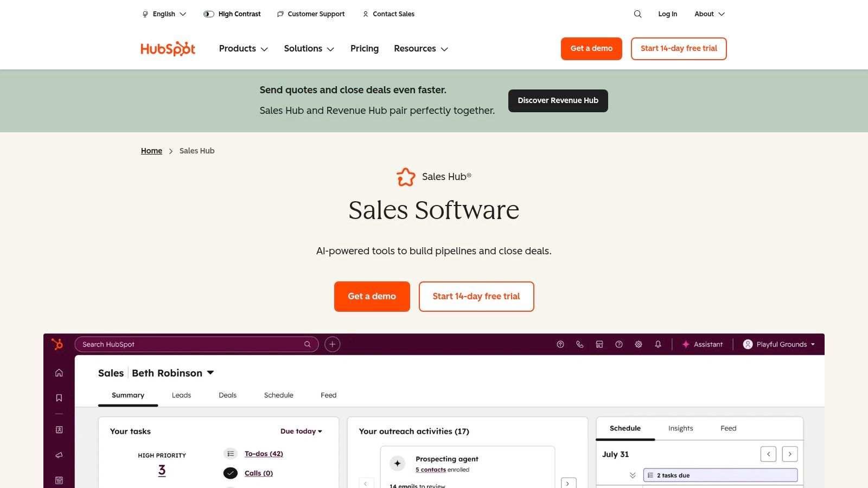This screenshot has height=488, width=868.
Task: Open the marketplace icon in app header
Action: [x=599, y=344]
